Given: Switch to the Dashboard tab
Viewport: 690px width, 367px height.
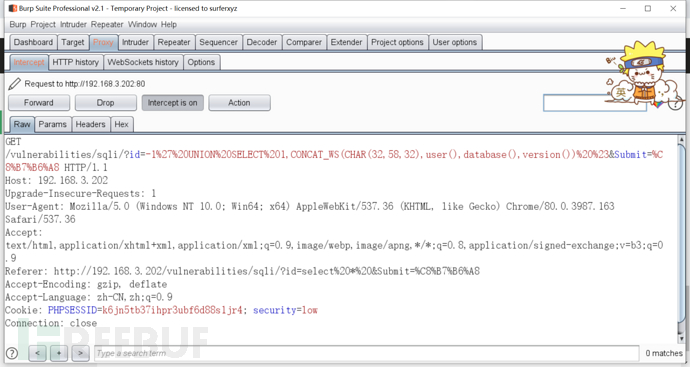Looking at the screenshot, I should pyautogui.click(x=33, y=42).
